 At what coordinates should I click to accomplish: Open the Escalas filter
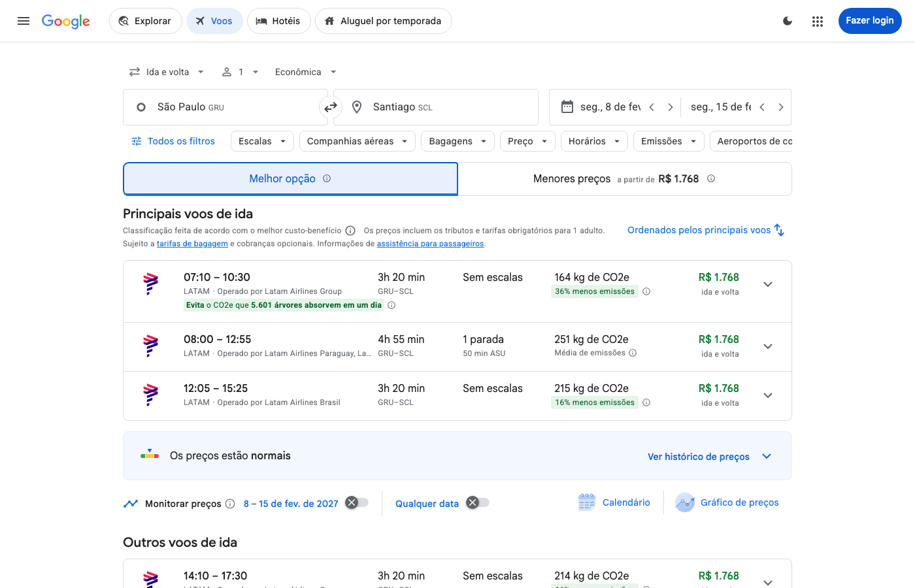click(x=262, y=141)
